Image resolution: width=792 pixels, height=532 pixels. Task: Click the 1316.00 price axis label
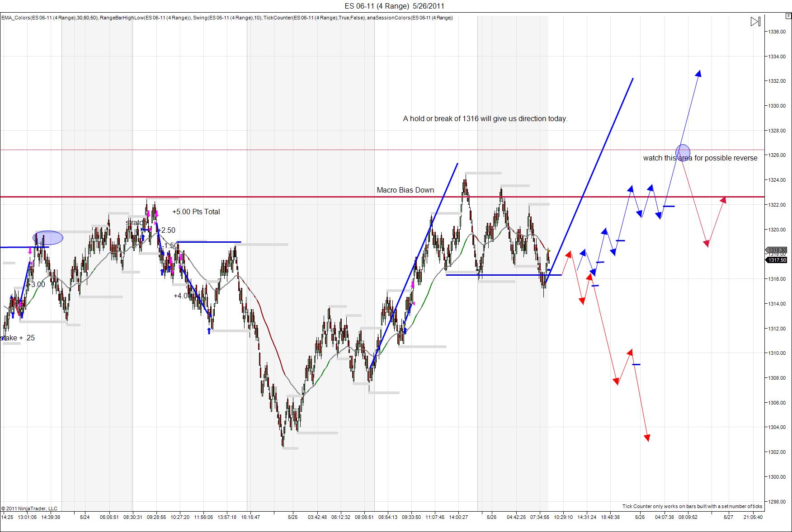[x=776, y=279]
